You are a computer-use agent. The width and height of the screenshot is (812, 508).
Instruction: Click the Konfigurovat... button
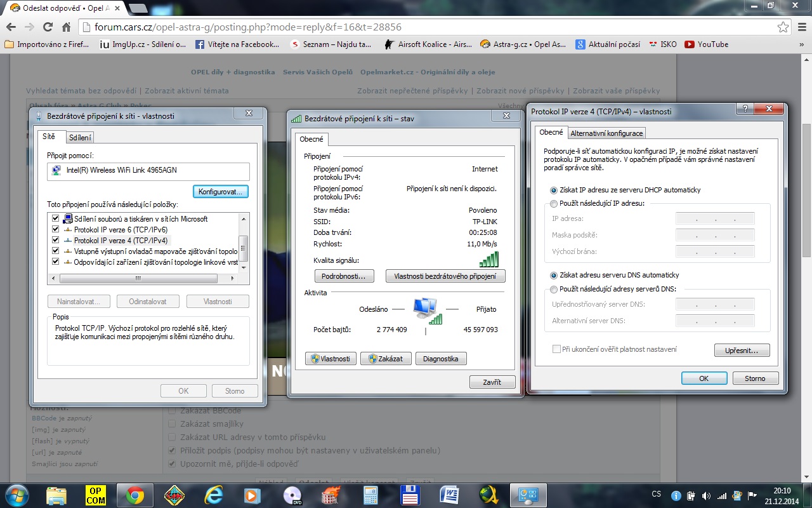[x=221, y=191]
